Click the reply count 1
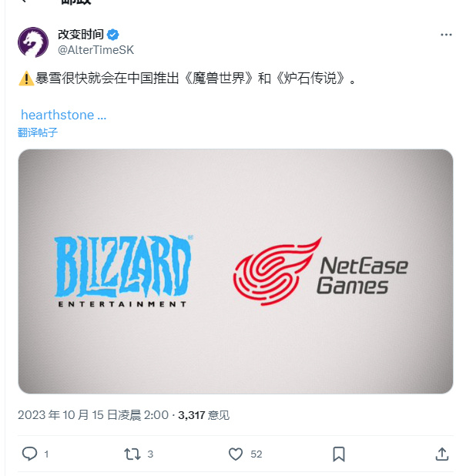 (x=46, y=454)
